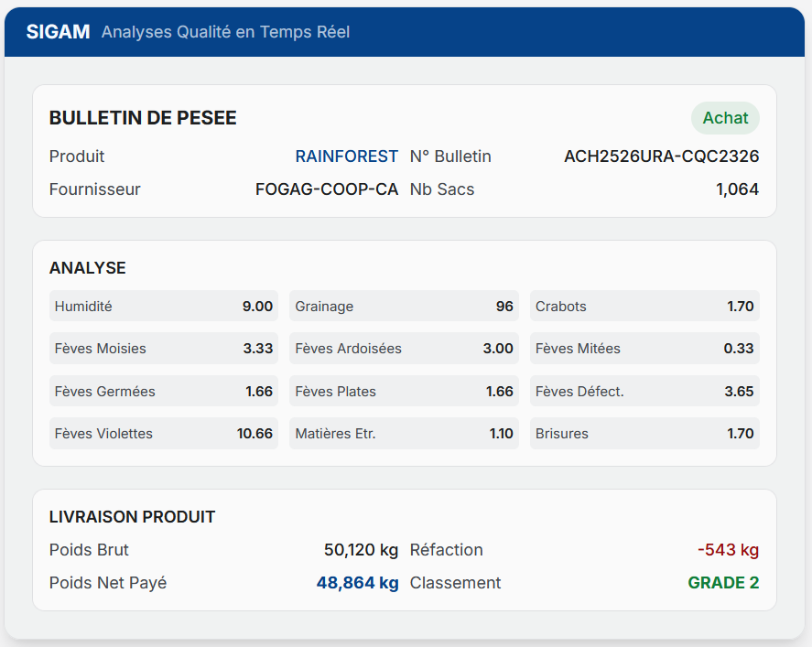Viewport: 812px width, 647px height.
Task: Click the GRADE 2 classification
Action: point(723,583)
